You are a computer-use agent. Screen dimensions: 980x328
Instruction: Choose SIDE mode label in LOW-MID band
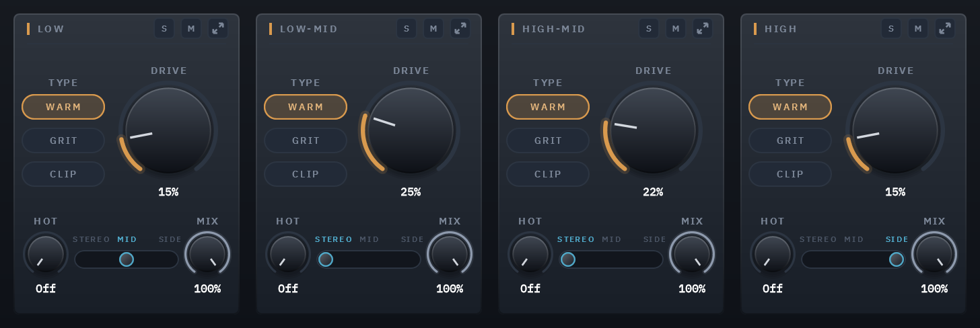coord(413,239)
